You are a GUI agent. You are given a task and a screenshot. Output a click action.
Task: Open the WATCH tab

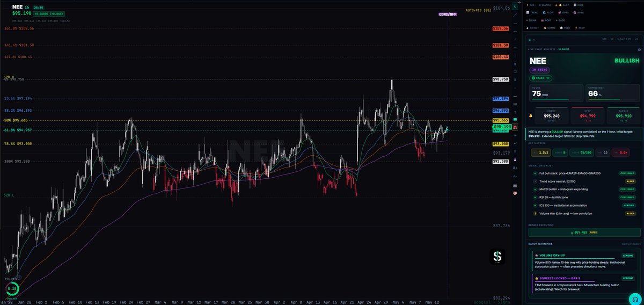tap(545, 5)
